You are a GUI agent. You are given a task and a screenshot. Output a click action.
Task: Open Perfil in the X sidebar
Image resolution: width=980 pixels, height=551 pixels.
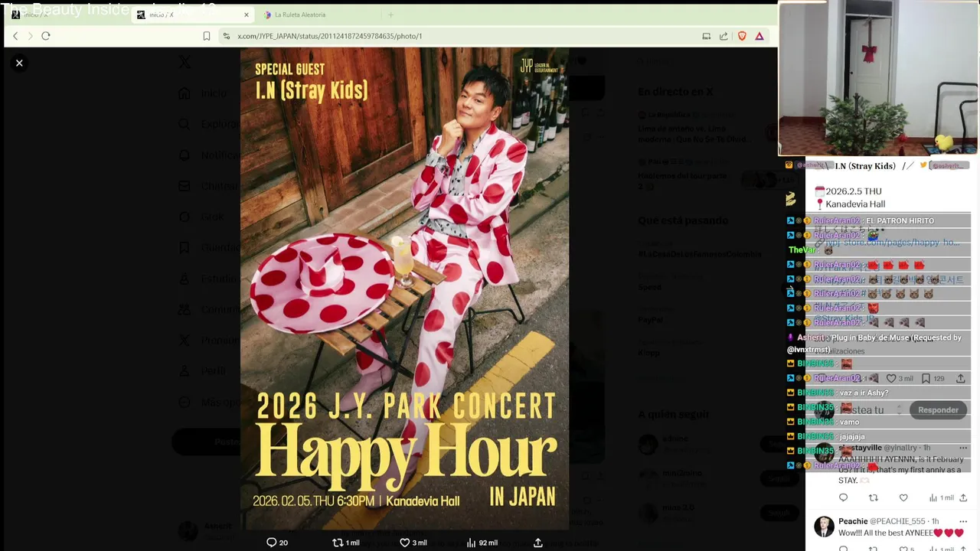pos(203,371)
